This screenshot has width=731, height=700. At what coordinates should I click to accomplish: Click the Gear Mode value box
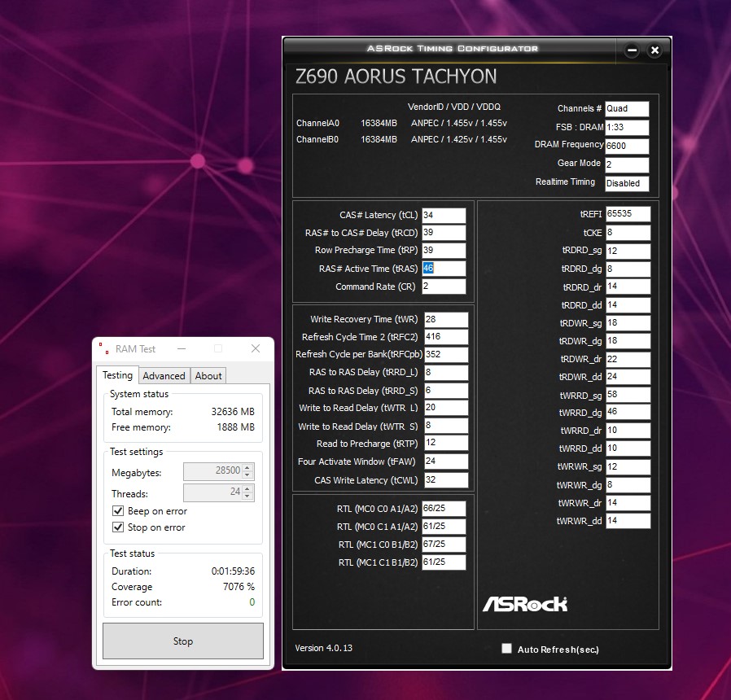[x=626, y=164]
